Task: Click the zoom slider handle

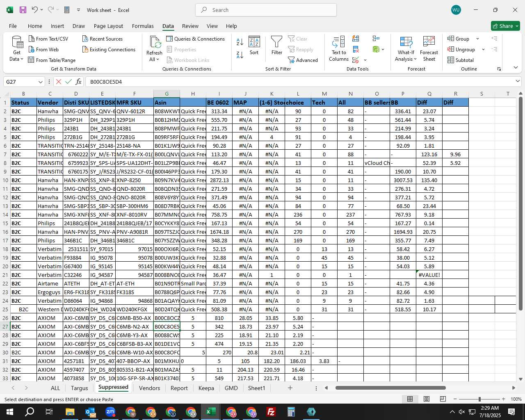Action: tap(479, 399)
